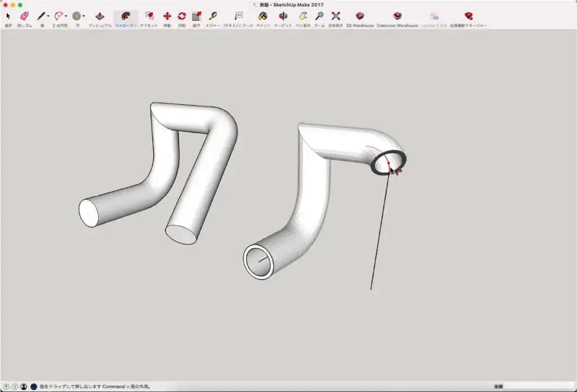Screen dimensions: 577x392
Task: Open the Extension Warehouse
Action: click(397, 16)
